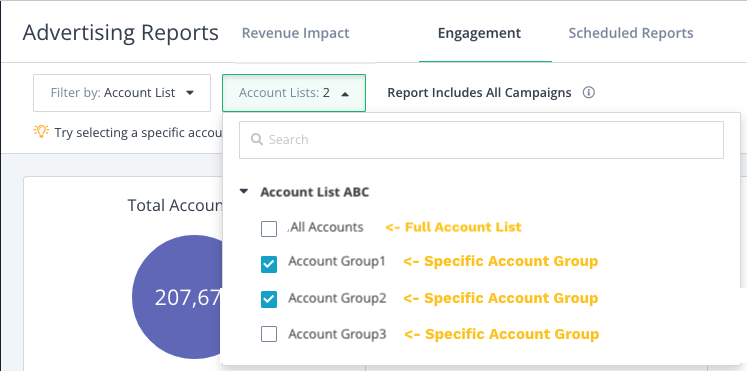Click the Account List ABC heading text

click(314, 192)
